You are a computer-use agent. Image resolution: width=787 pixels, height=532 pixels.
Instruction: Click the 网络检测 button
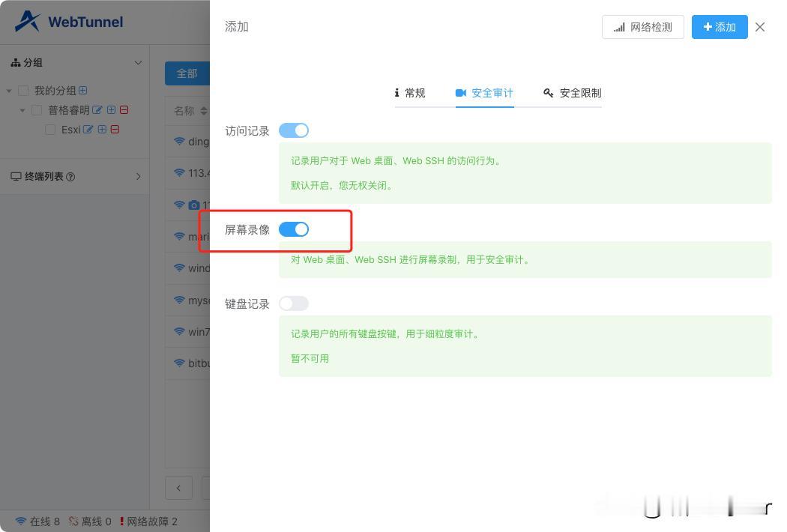[643, 27]
